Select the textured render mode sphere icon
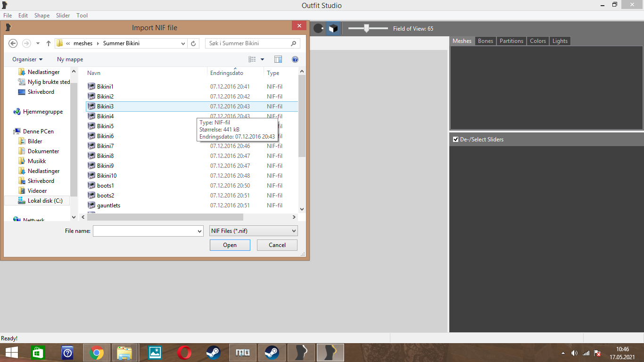The image size is (644, 362). (319, 29)
